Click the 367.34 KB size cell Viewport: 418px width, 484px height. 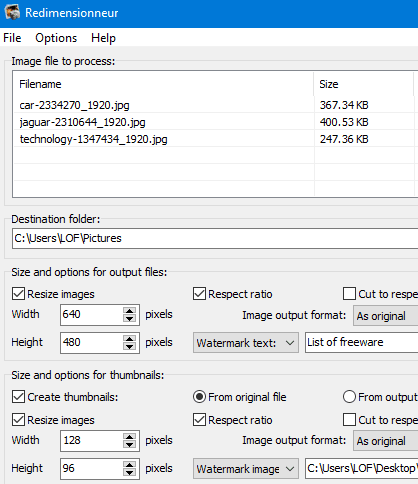click(344, 105)
